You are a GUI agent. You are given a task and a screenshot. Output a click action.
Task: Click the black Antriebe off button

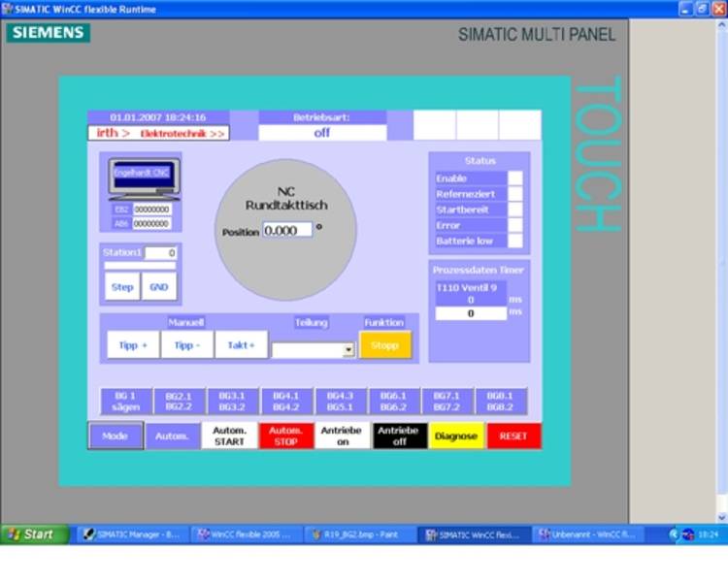pyautogui.click(x=399, y=436)
